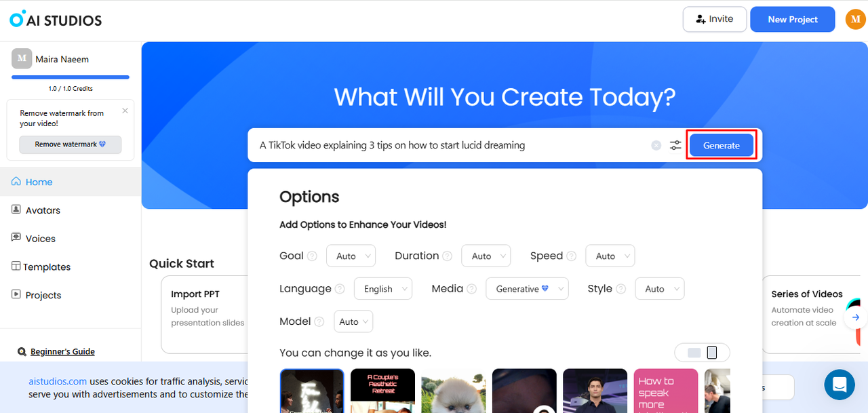Click the next arrow in Quick Start
The width and height of the screenshot is (868, 413).
[856, 317]
